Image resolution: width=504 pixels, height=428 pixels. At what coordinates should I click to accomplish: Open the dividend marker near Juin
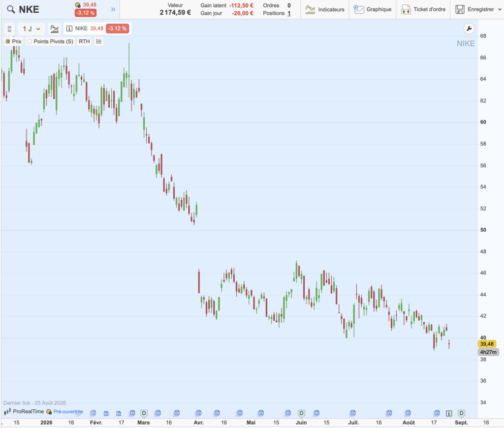pos(301,413)
